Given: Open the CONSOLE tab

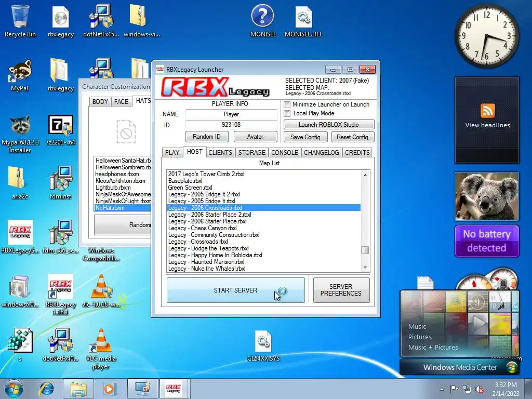Looking at the screenshot, I should [285, 153].
